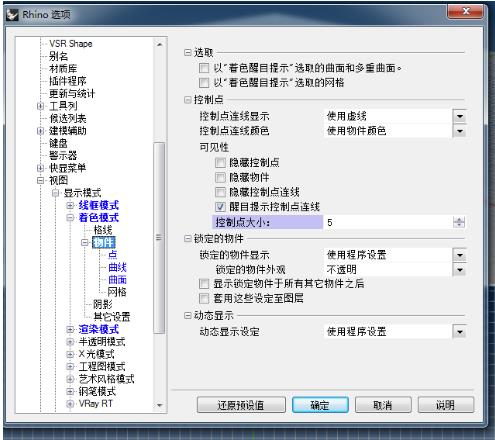Image resolution: width=495 pixels, height=440 pixels.
Task: Expand 渲染模式 tree node
Action: (x=70, y=329)
